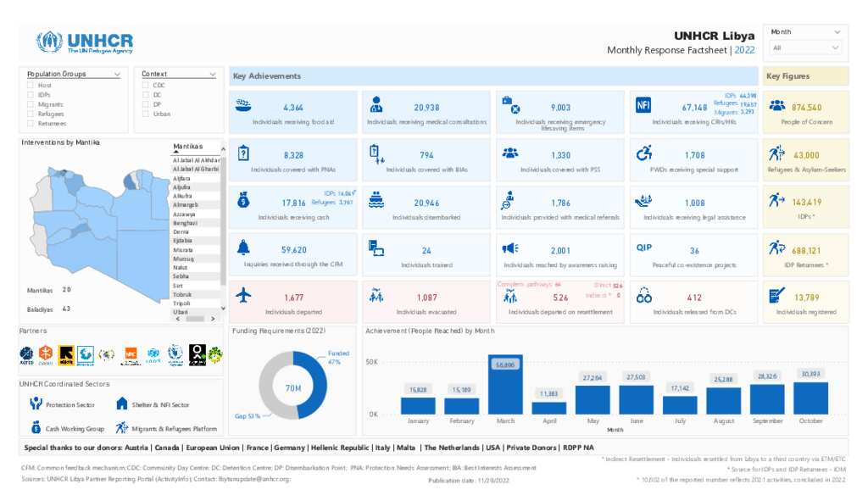
Task: Tick the Returnees checkbox
Action: 31,123
